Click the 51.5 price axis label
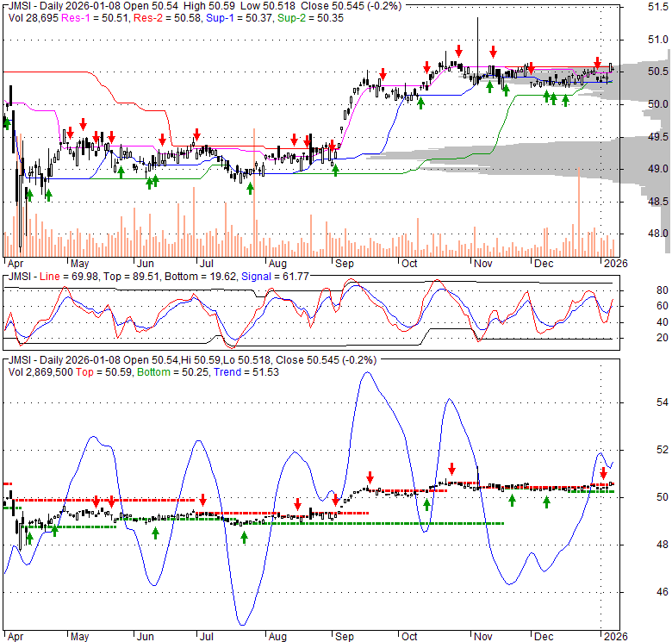Viewport: 672px width, 642px height. (658, 7)
